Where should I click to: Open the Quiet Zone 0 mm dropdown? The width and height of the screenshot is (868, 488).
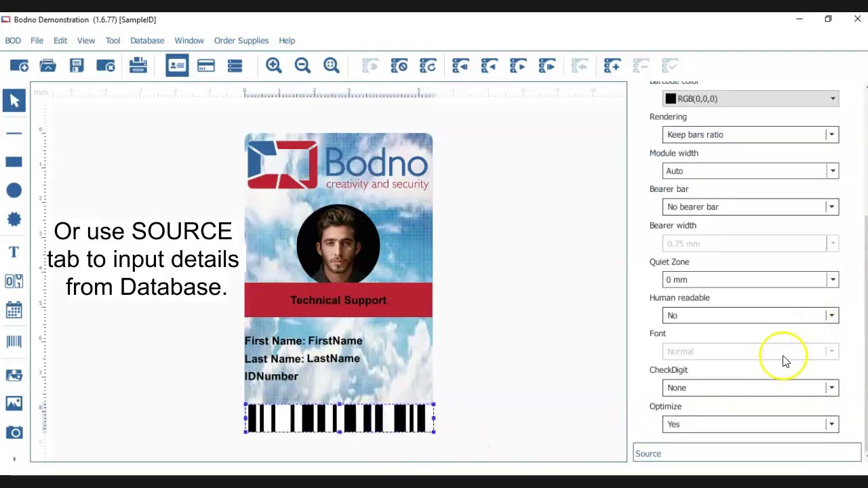(x=751, y=280)
